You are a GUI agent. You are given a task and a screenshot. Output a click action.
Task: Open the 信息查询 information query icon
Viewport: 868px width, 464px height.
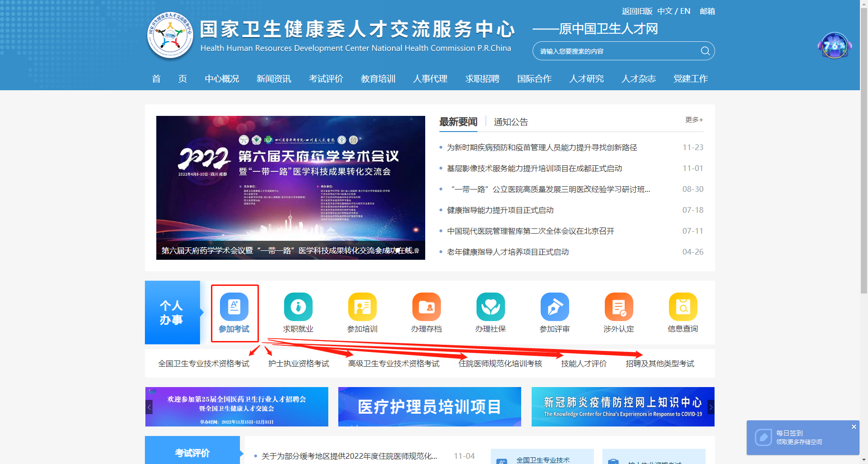683,307
